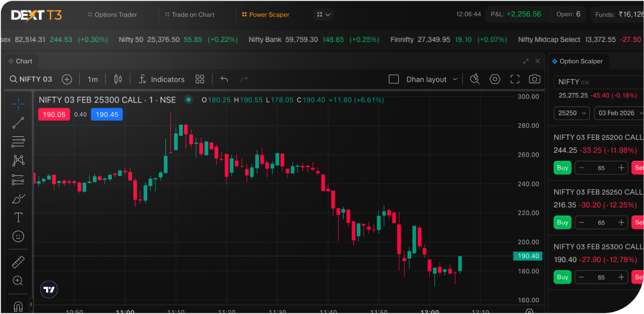The image size is (644, 314).
Task: Enter fullscreen chart mode
Action: [x=515, y=79]
